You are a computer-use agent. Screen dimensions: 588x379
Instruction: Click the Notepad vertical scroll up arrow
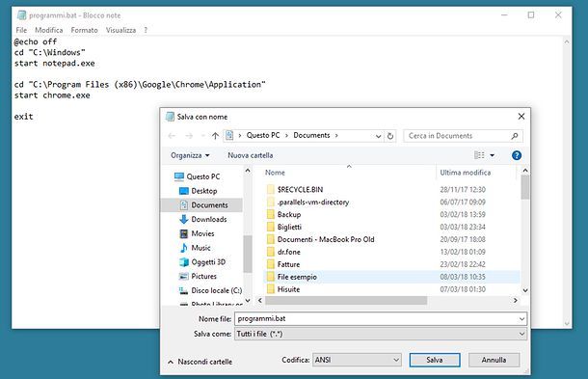567,42
